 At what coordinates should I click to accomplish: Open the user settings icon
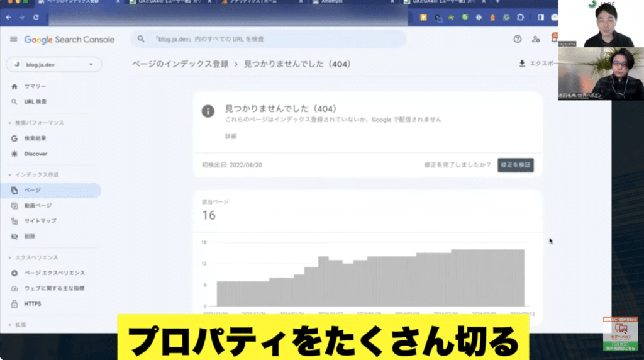coord(536,39)
